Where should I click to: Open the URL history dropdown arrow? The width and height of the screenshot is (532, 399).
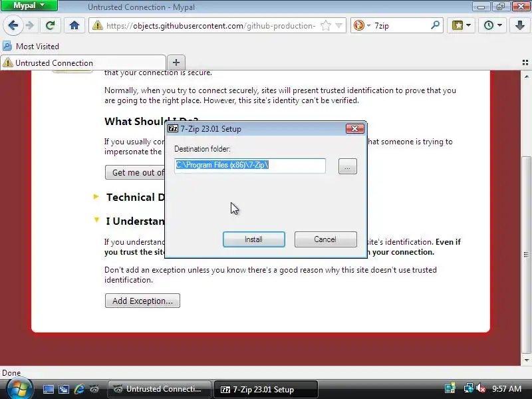click(338, 25)
